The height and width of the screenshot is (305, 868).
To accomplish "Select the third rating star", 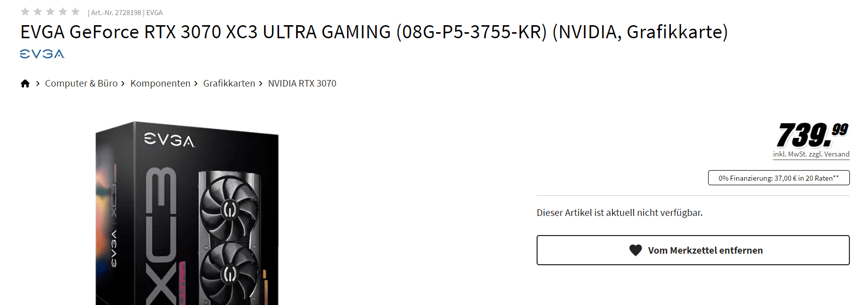I will tap(50, 12).
